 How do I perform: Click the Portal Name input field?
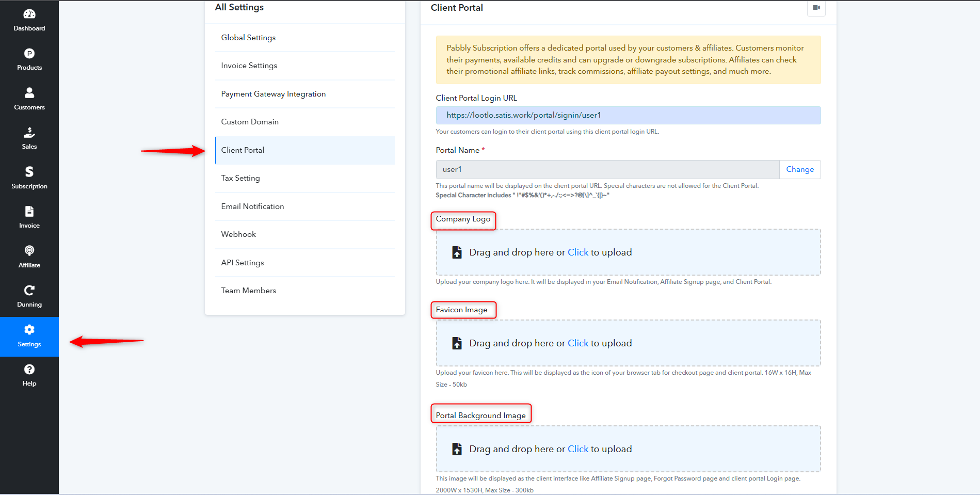pyautogui.click(x=607, y=169)
